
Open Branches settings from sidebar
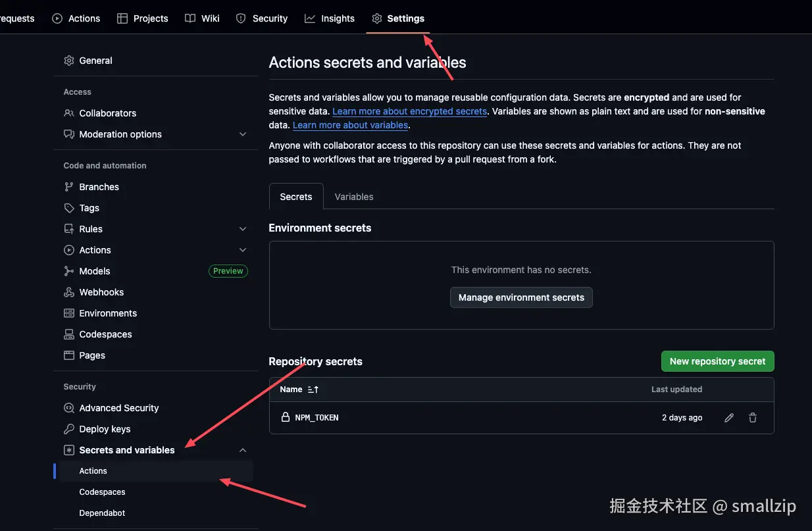tap(99, 187)
